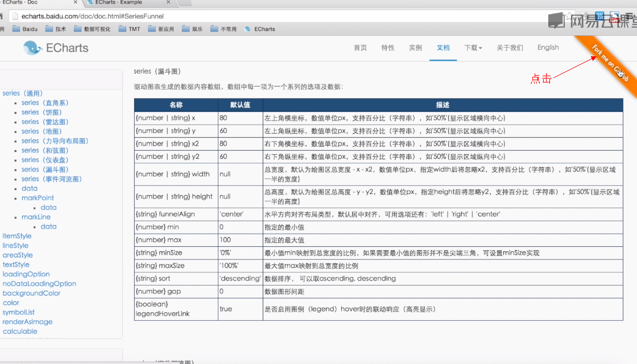This screenshot has height=364, width=637.
Task: Open the data link under markPoint
Action: click(x=48, y=208)
